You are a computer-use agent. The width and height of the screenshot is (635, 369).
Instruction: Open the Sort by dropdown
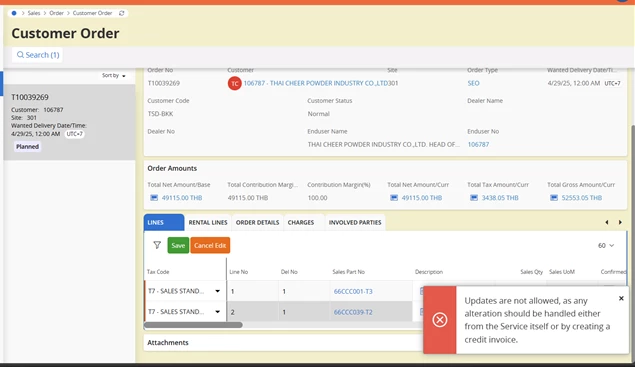(113, 75)
